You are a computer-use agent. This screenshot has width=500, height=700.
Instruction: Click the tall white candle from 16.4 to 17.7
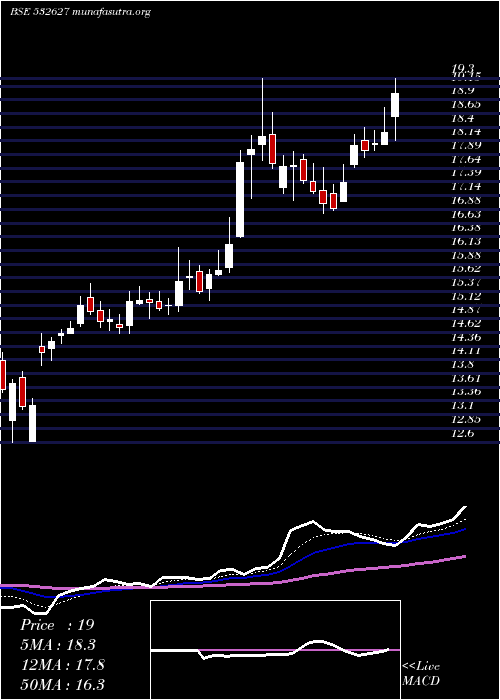(240, 200)
